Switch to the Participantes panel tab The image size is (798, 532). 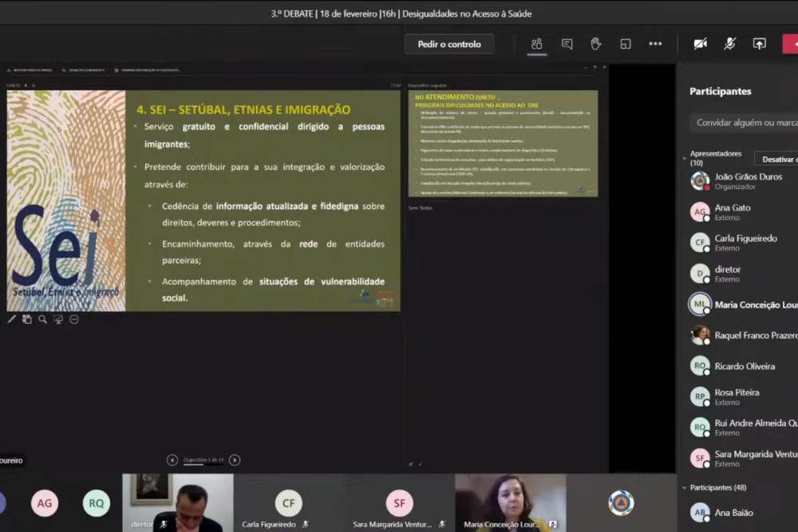coord(536,44)
